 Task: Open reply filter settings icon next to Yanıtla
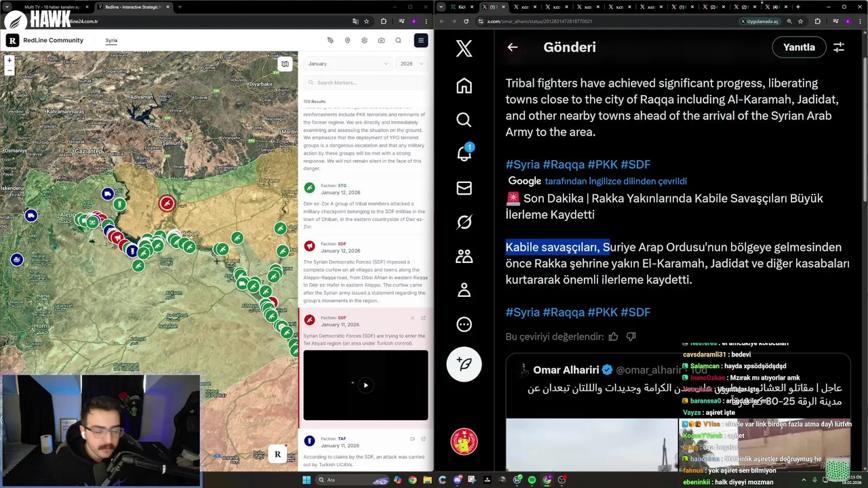pos(839,47)
